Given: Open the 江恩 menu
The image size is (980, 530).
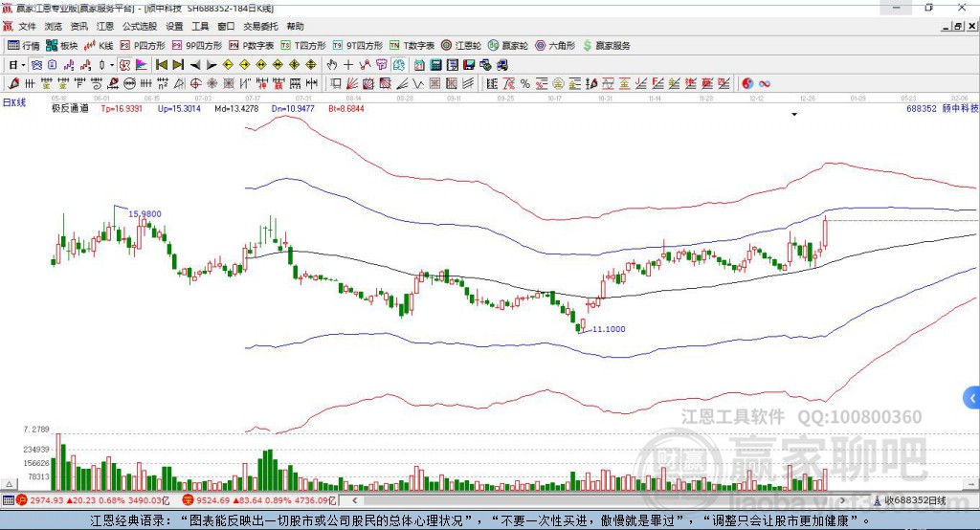Looking at the screenshot, I should [x=105, y=26].
